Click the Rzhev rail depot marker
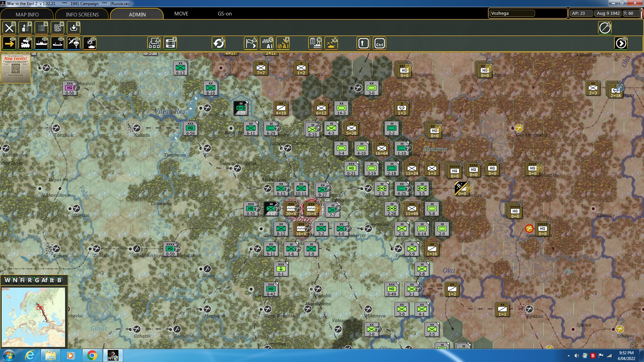 (56, 249)
